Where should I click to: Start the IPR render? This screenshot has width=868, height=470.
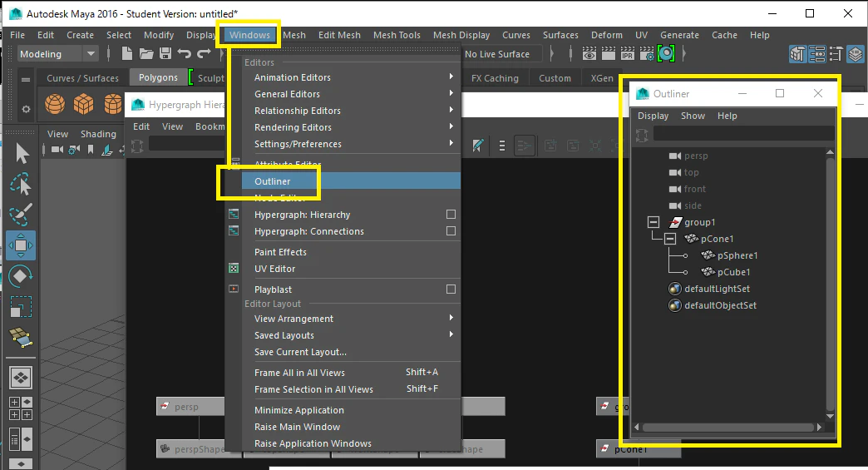click(627, 54)
